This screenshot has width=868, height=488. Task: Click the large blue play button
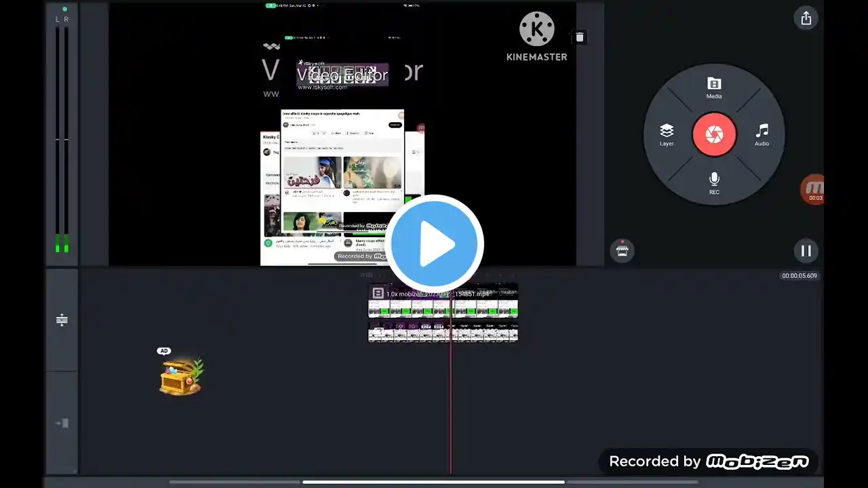click(x=434, y=243)
